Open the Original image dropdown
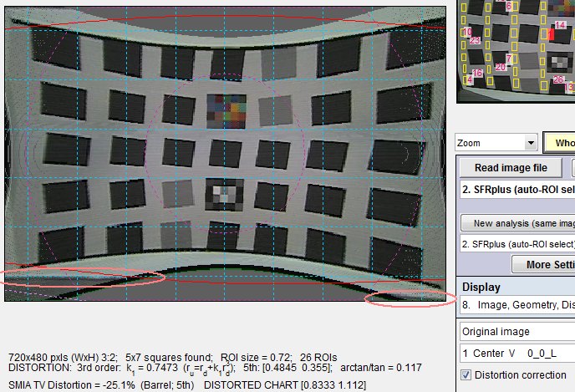This screenshot has height=392, width=575. click(517, 332)
